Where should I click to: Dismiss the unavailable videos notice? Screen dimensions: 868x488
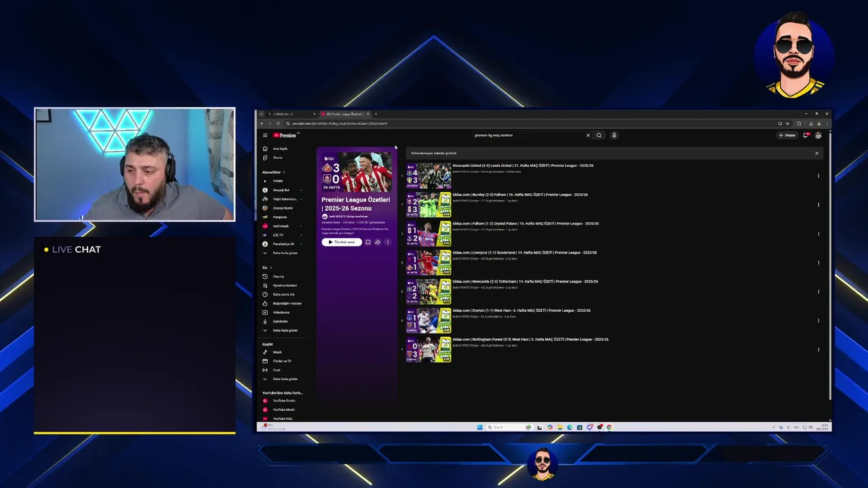tap(816, 153)
